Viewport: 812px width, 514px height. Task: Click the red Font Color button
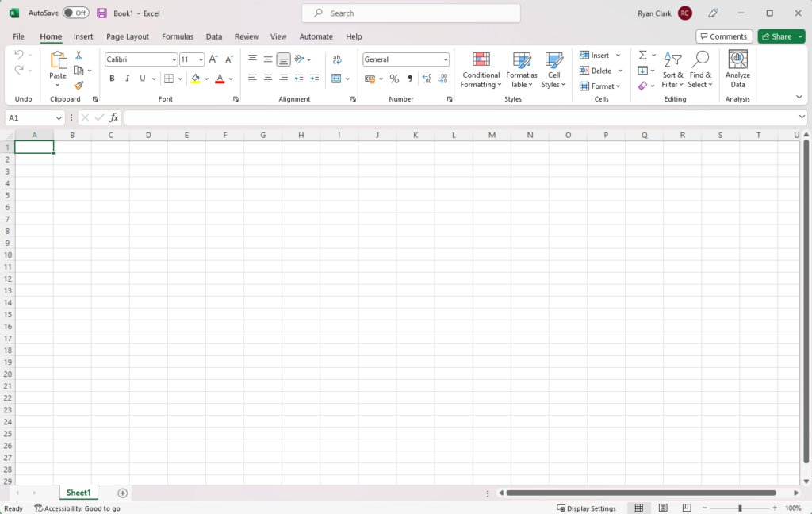[x=220, y=79]
